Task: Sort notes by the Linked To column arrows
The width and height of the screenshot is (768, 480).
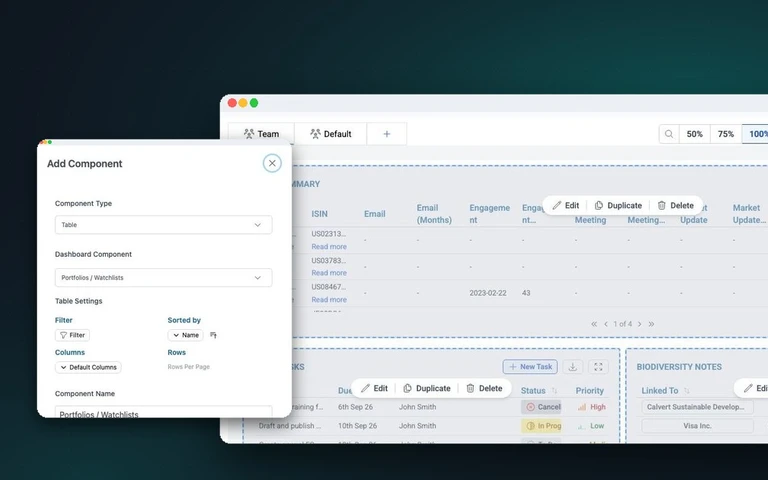Action: coord(686,391)
